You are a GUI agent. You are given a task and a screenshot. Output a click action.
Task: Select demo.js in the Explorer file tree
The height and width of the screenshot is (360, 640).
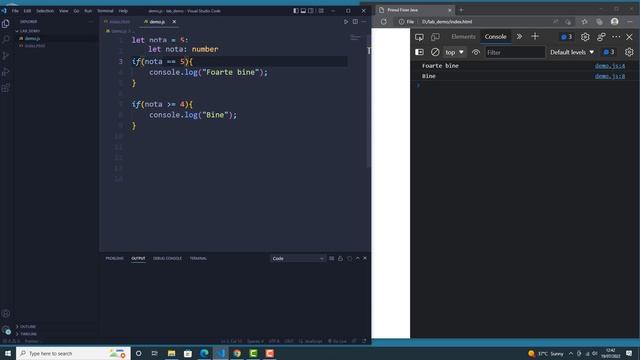(x=32, y=38)
